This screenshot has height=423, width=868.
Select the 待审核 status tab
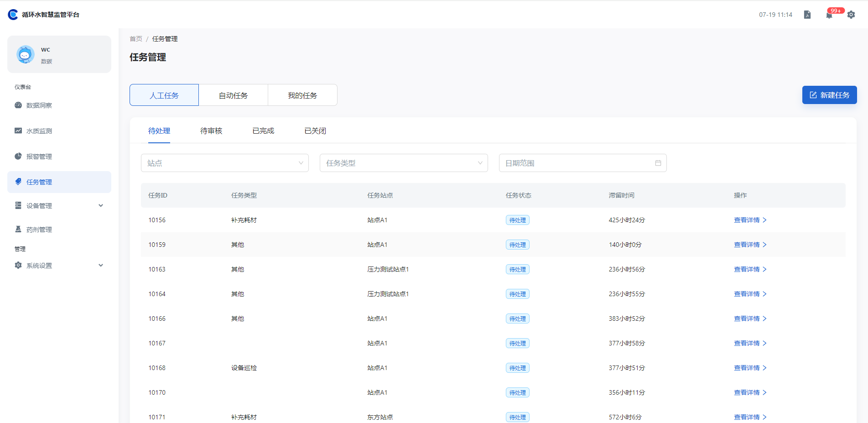(211, 131)
